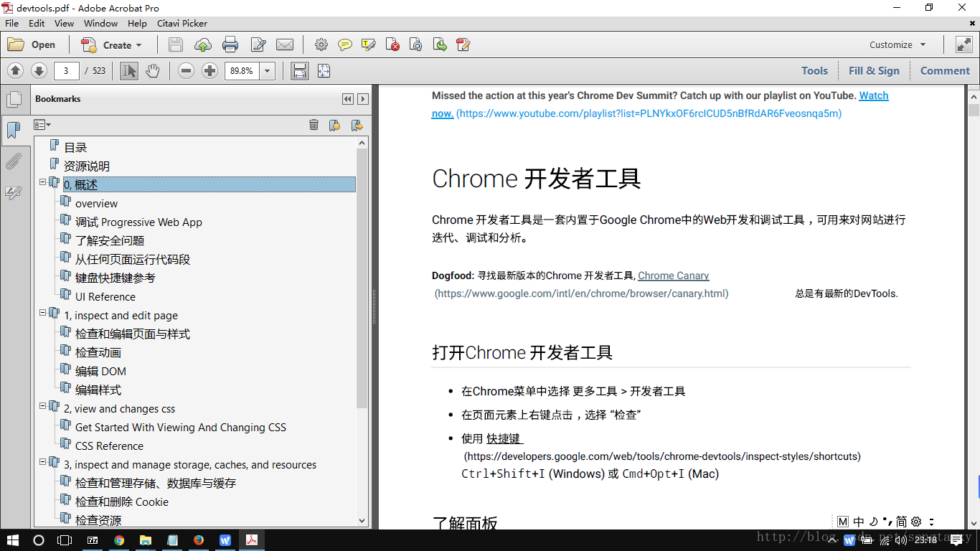980x551 pixels.
Task: Zoom out with the minus button
Action: [186, 70]
